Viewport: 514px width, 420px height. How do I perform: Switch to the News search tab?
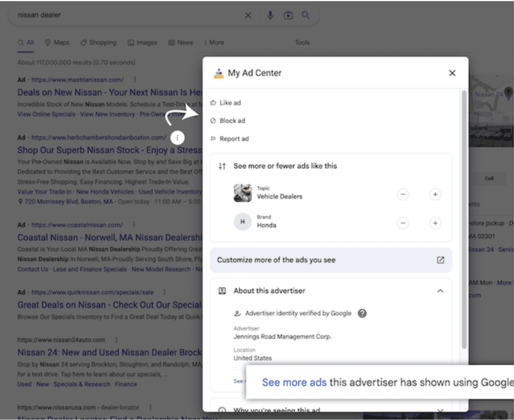tap(180, 42)
